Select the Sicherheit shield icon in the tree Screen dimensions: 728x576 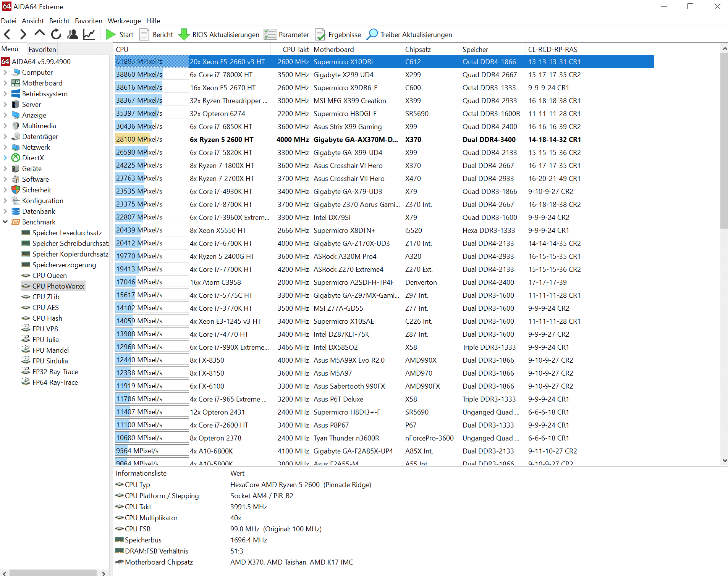click(x=16, y=190)
